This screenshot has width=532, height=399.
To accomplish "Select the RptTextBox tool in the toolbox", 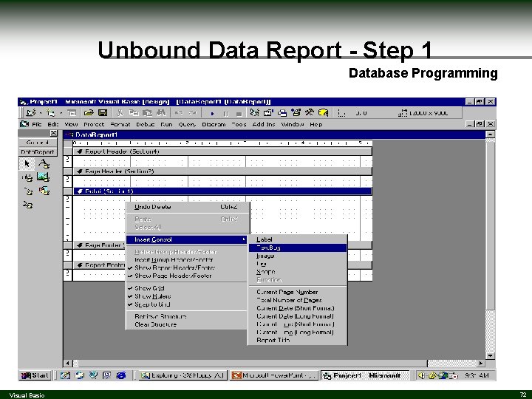I will pyautogui.click(x=27, y=177).
